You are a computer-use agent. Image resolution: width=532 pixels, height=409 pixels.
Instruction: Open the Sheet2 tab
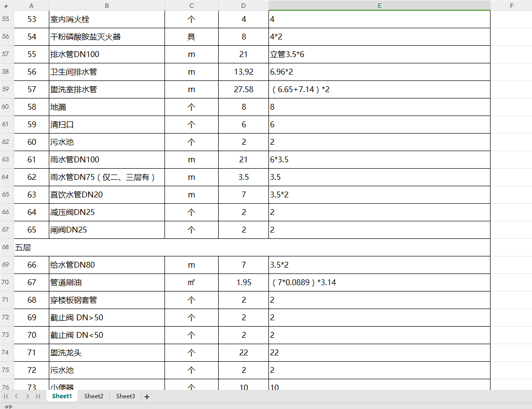94,396
